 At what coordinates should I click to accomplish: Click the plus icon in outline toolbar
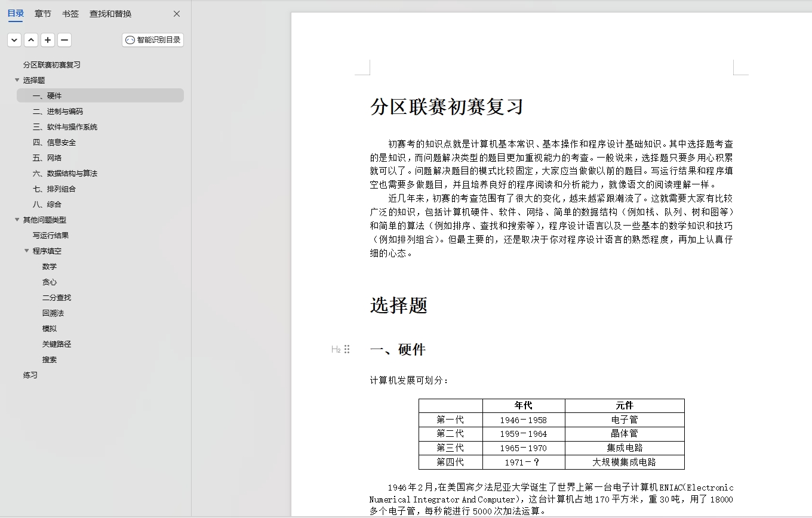48,40
